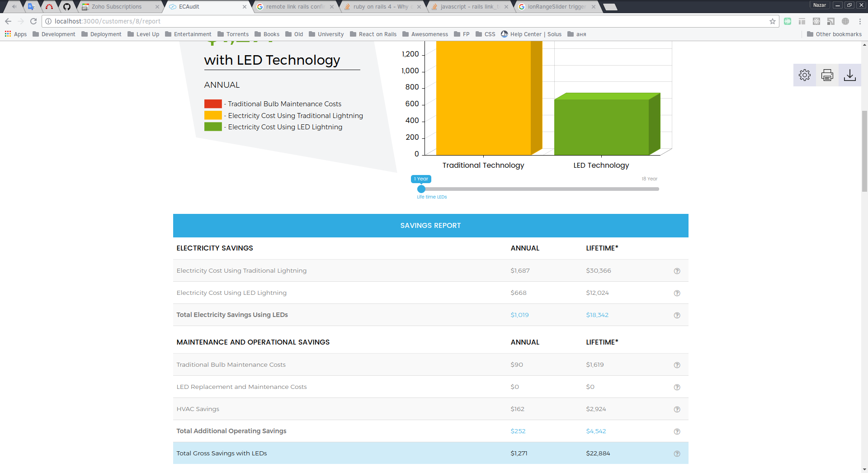Open the pinned GitHub tab
868x473 pixels.
(x=66, y=7)
